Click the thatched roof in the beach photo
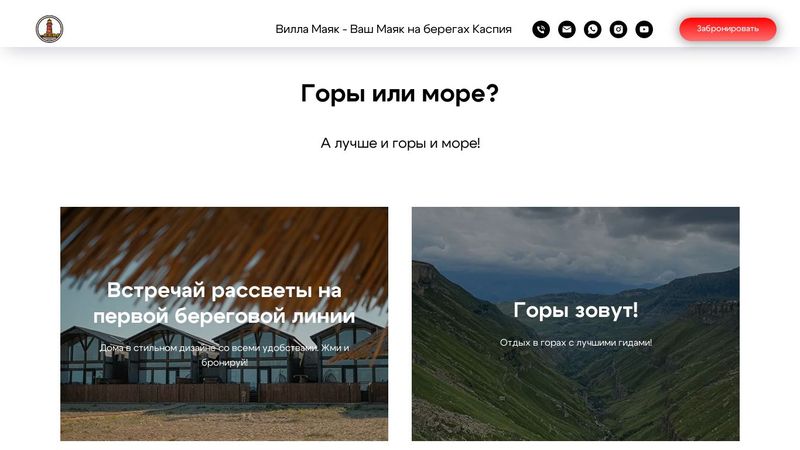 pos(224,240)
